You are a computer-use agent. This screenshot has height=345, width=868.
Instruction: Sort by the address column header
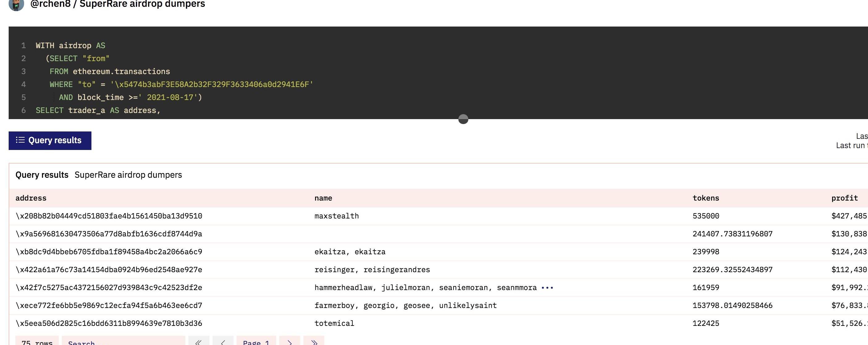click(x=31, y=198)
